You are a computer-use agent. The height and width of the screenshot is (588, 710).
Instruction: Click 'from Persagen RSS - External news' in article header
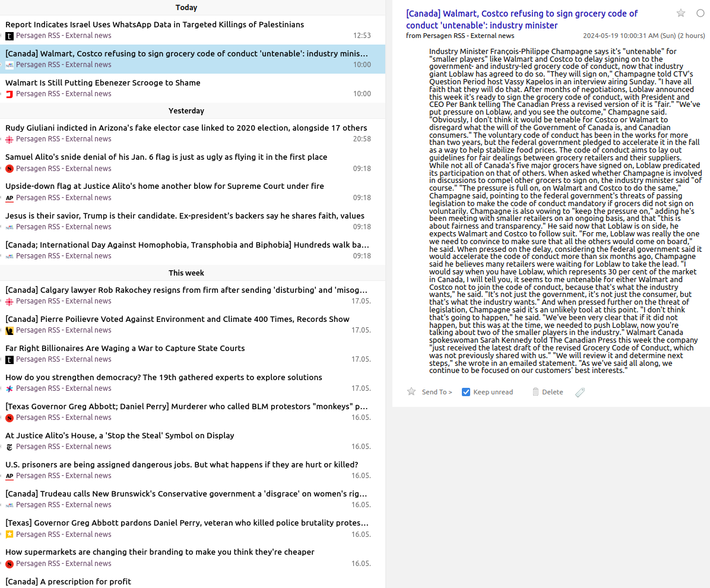pos(460,36)
